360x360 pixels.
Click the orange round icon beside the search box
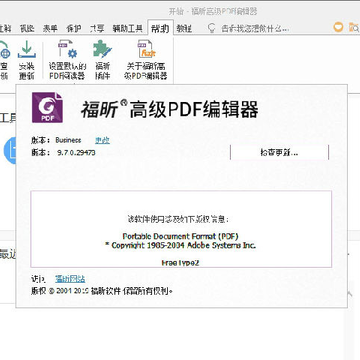[338, 27]
